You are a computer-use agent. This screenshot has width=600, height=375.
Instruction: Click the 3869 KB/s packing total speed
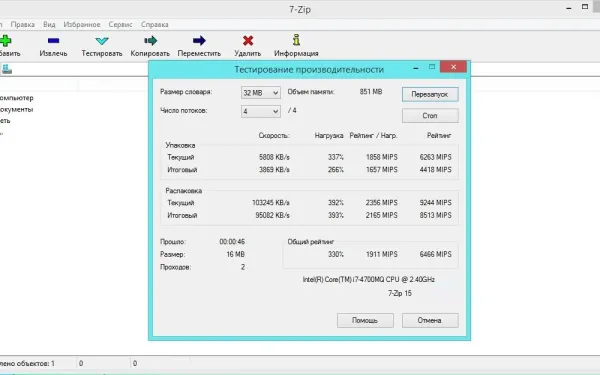tap(274, 170)
